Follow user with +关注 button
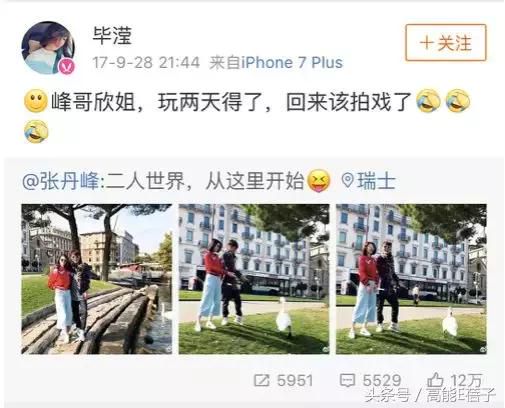 tap(446, 43)
